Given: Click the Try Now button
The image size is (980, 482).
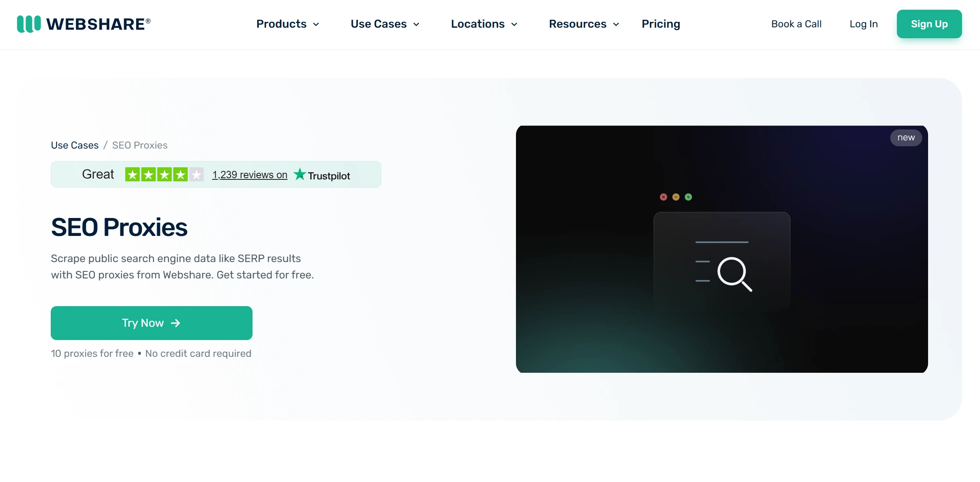Looking at the screenshot, I should 151,323.
